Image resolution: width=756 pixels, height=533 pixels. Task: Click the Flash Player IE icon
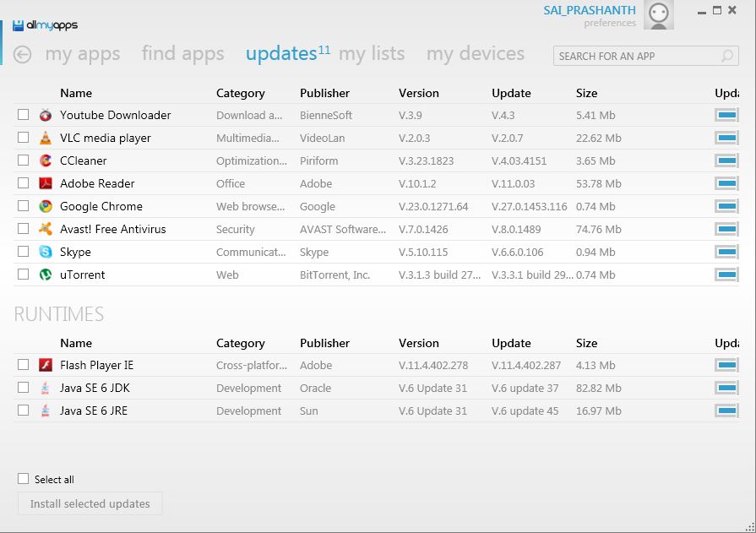coord(44,365)
